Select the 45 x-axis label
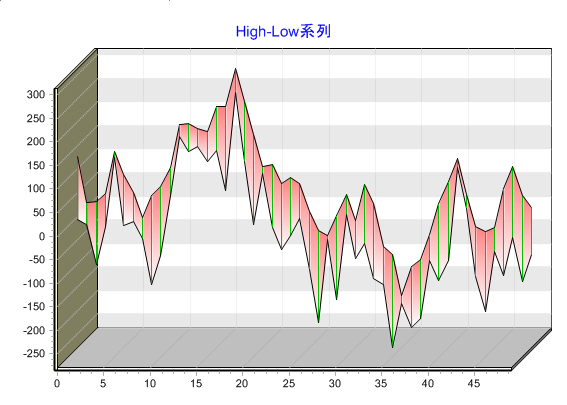This screenshot has height=405, width=567. pos(474,383)
